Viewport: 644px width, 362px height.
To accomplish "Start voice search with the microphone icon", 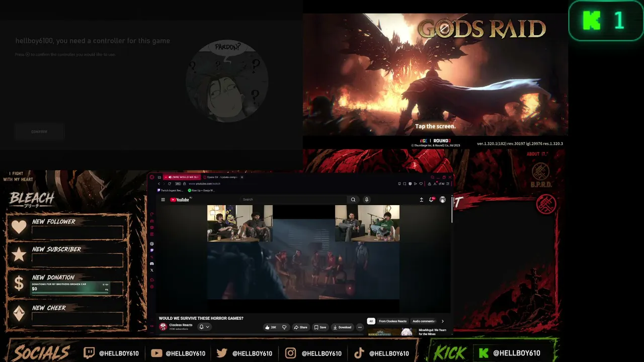I will (367, 200).
